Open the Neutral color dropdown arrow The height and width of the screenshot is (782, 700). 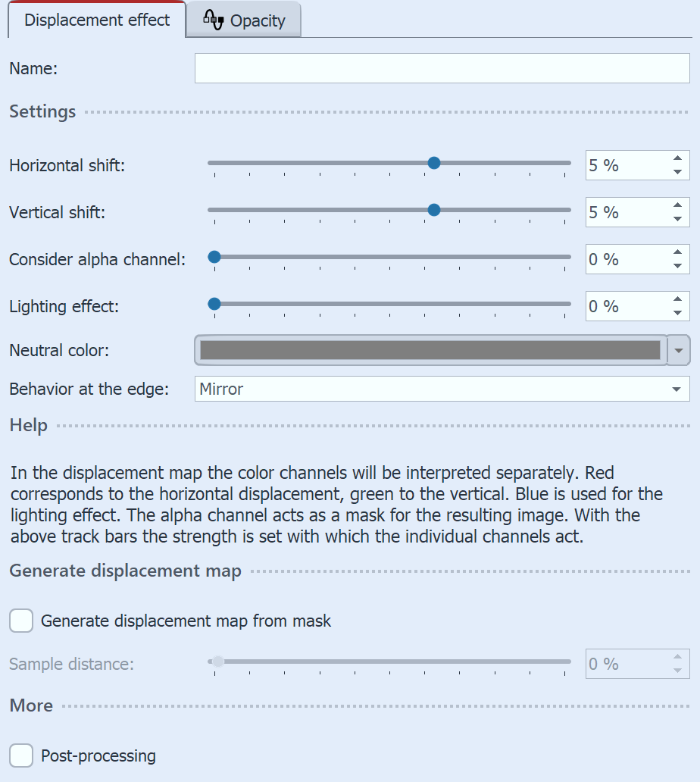click(679, 350)
